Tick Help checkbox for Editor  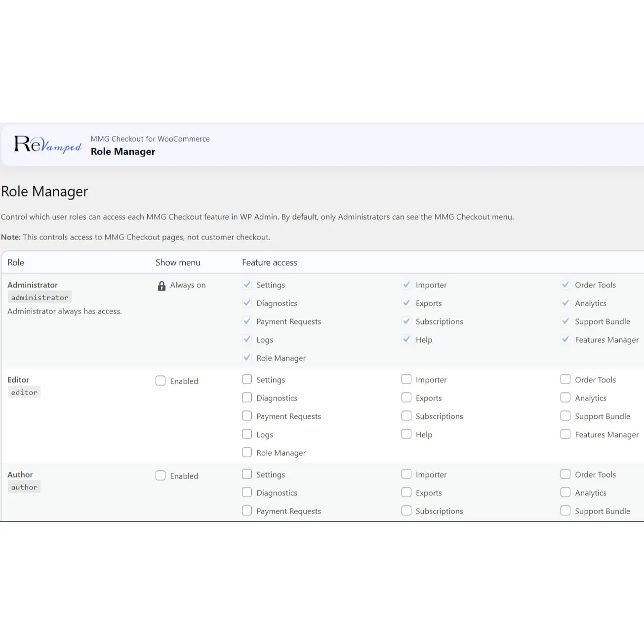(406, 434)
